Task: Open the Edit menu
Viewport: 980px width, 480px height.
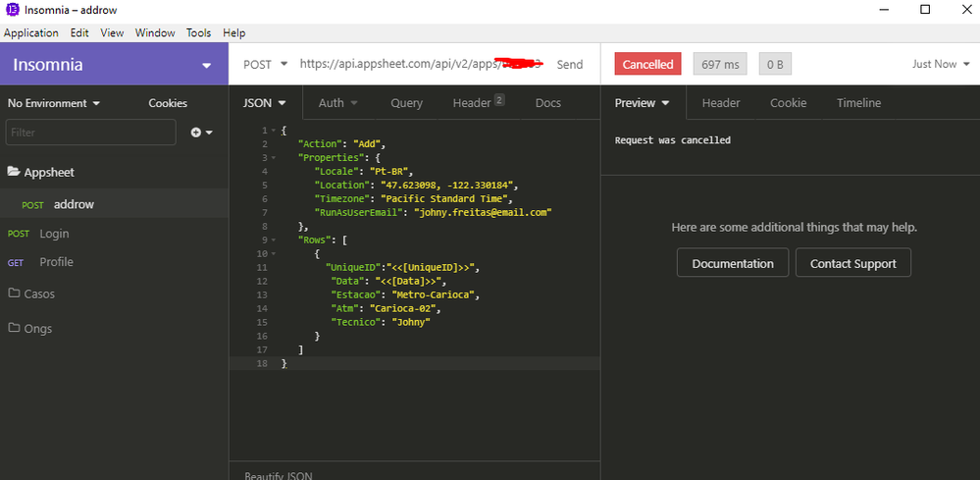Action: pyautogui.click(x=79, y=33)
